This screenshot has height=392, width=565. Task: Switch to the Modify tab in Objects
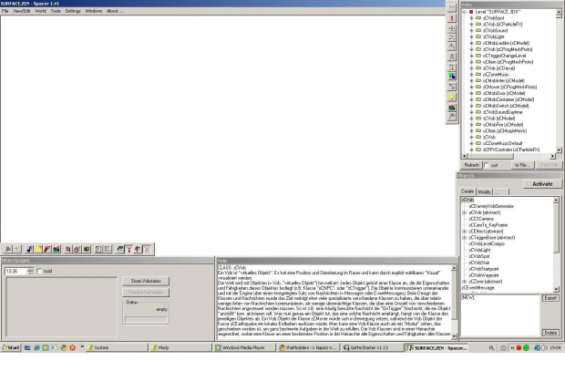coord(484,191)
